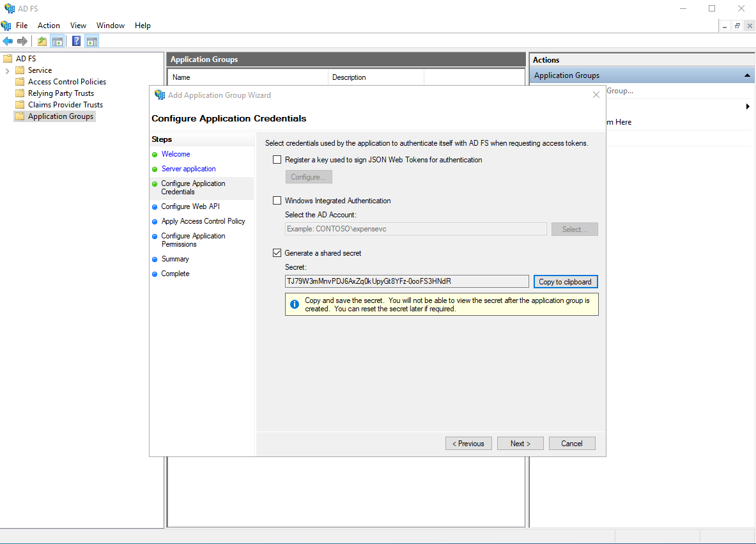The image size is (756, 544).
Task: Select the Export List folder icon
Action: point(41,41)
